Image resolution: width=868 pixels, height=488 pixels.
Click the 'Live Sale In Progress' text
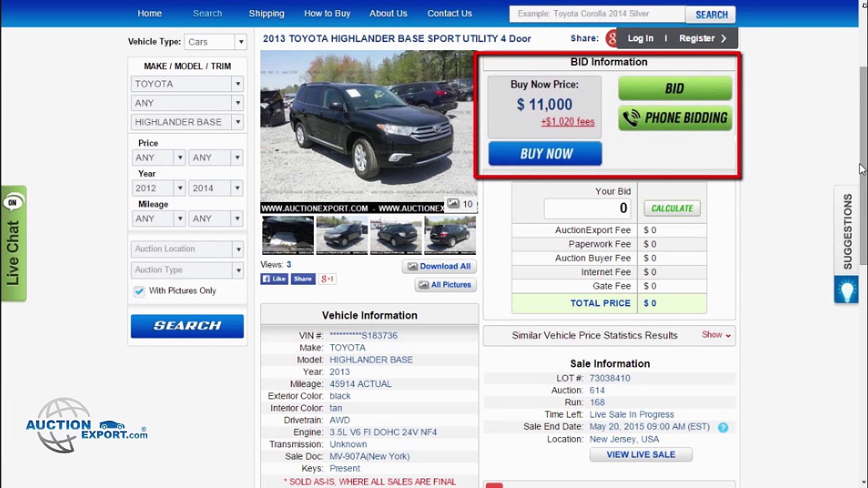pos(632,415)
